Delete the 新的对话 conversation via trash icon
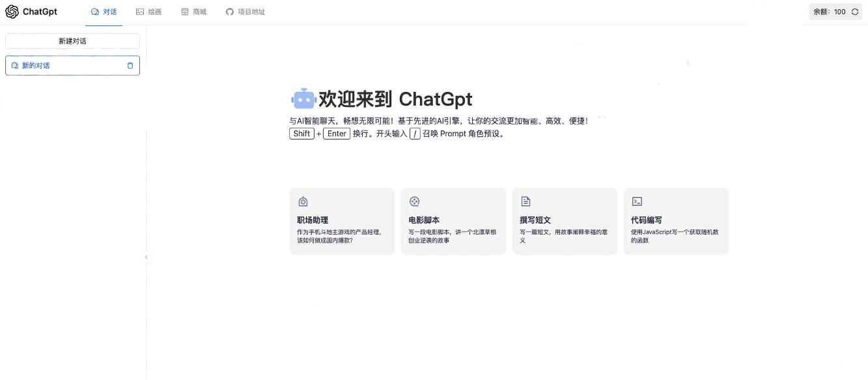 (x=130, y=65)
